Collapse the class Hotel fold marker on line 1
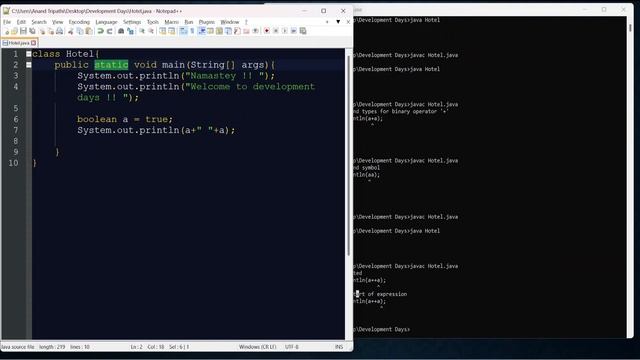Viewport: 640px width, 360px height. click(x=29, y=54)
